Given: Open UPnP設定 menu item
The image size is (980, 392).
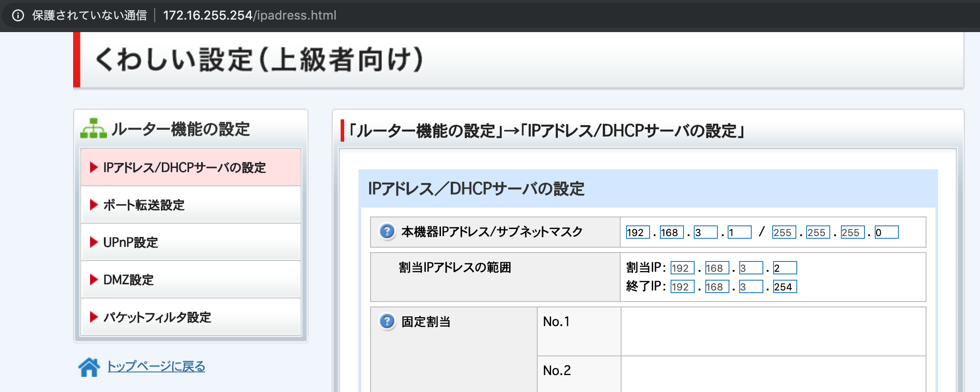Looking at the screenshot, I should (191, 242).
